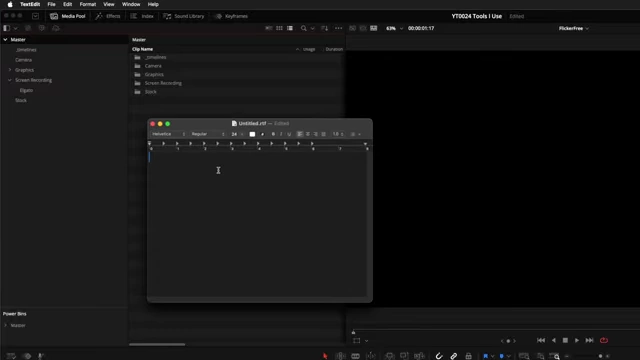Toggle the sidebar bin list panel icon
The height and width of the screenshot is (360, 640).
pyautogui.click(x=7, y=28)
